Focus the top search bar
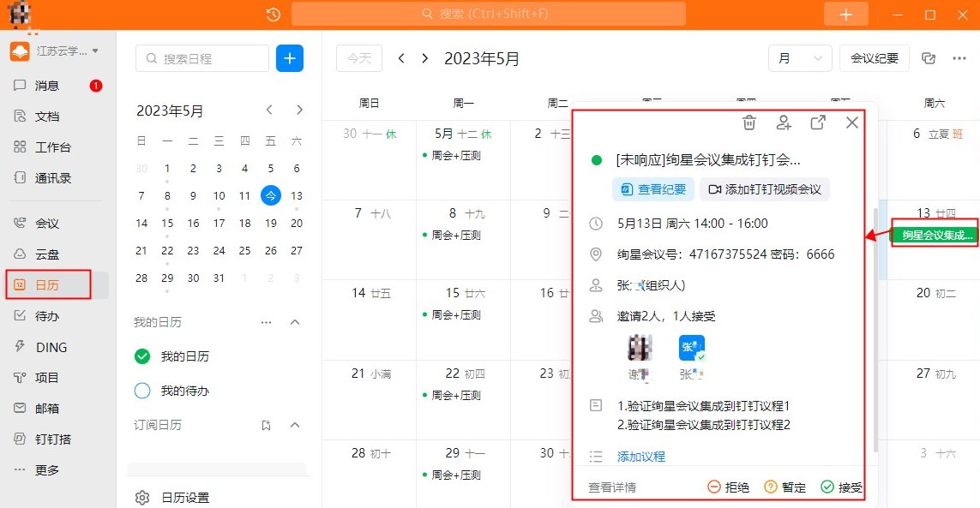980x508 pixels. (x=488, y=14)
